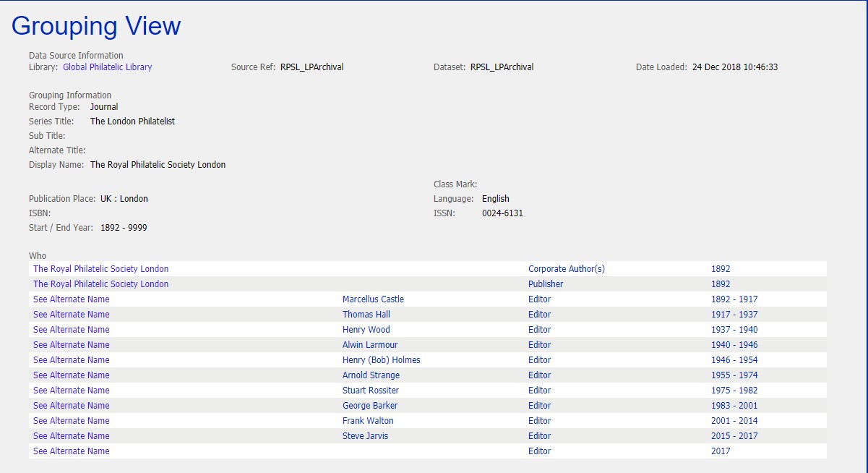Image resolution: width=868 pixels, height=473 pixels.
Task: Open editor Thomas Hall
Action: click(368, 315)
